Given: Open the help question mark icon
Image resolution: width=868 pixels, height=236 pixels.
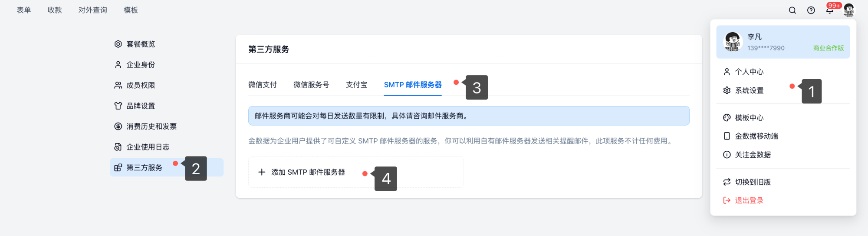Looking at the screenshot, I should pyautogui.click(x=811, y=10).
